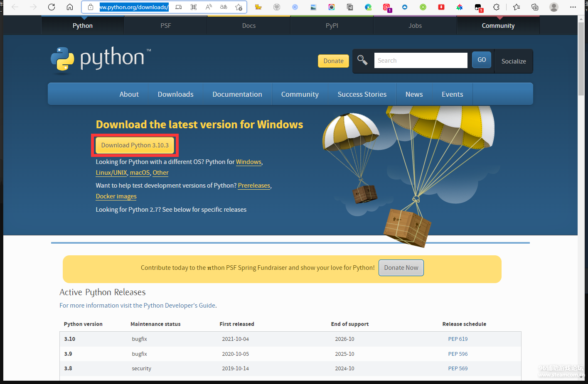Click Download Python 3.10.3 button

pos(135,145)
